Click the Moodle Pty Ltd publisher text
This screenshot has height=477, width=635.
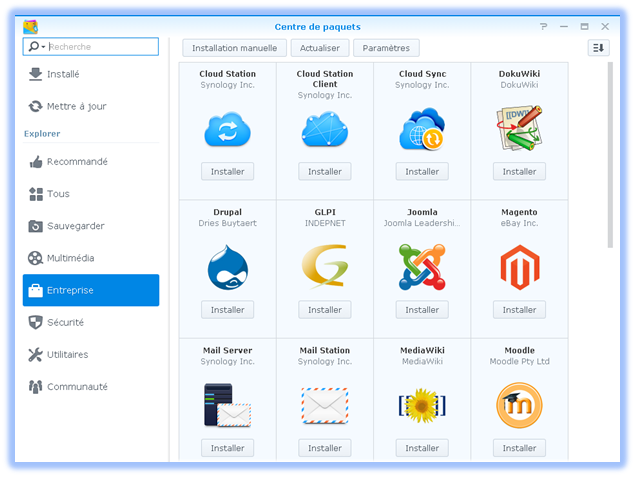(x=520, y=361)
